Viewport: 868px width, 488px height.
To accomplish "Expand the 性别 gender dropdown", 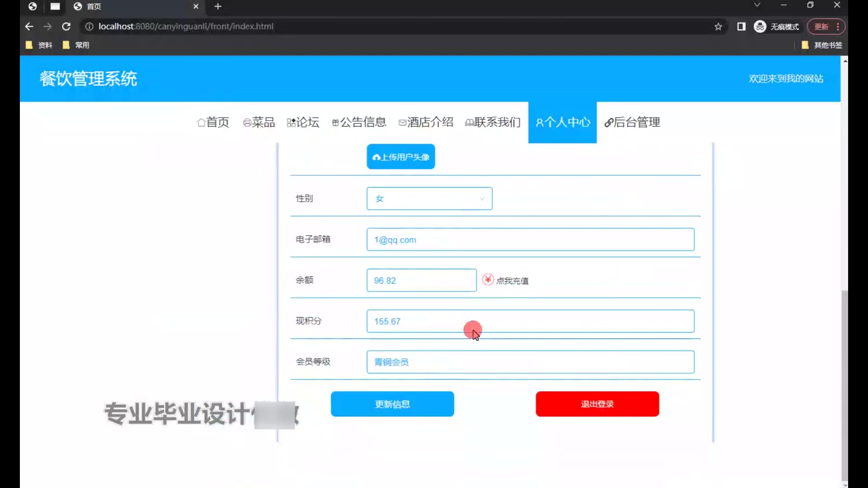I will pyautogui.click(x=429, y=199).
